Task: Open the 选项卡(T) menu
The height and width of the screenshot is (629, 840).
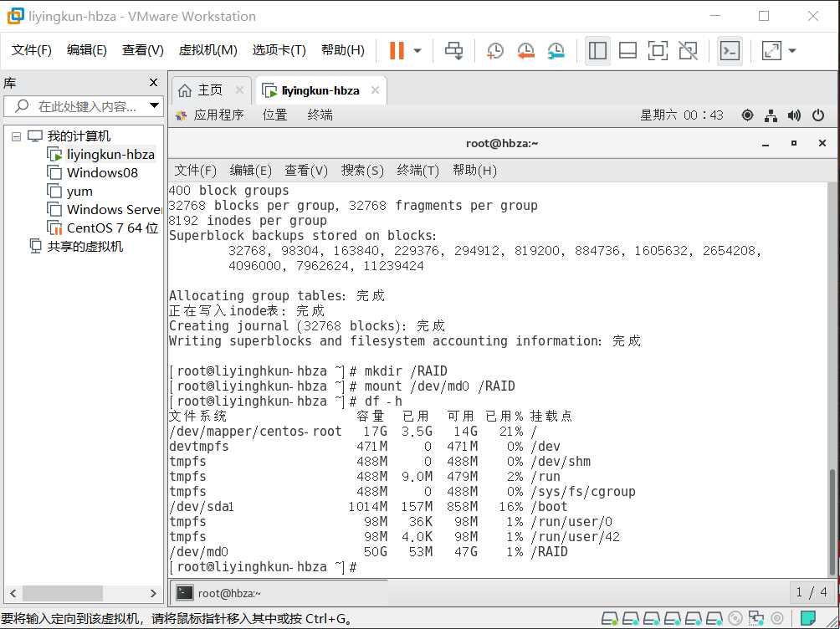Action: point(279,50)
